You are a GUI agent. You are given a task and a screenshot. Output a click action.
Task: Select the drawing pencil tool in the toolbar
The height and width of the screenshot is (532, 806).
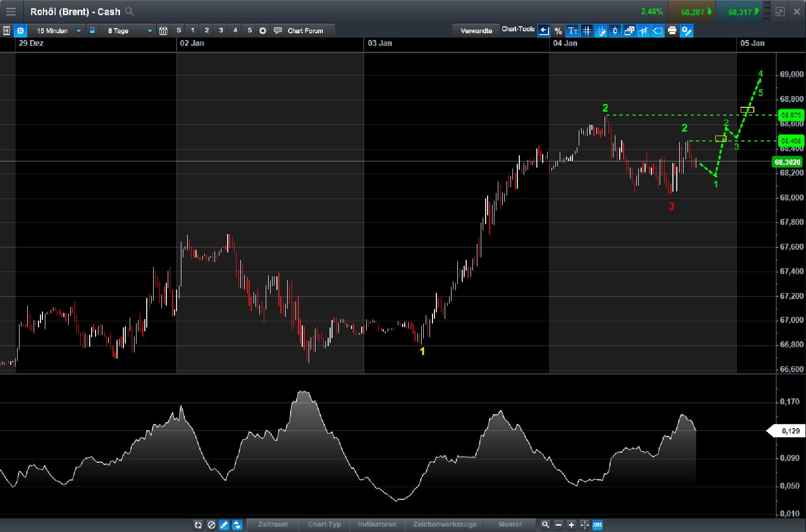(x=224, y=525)
